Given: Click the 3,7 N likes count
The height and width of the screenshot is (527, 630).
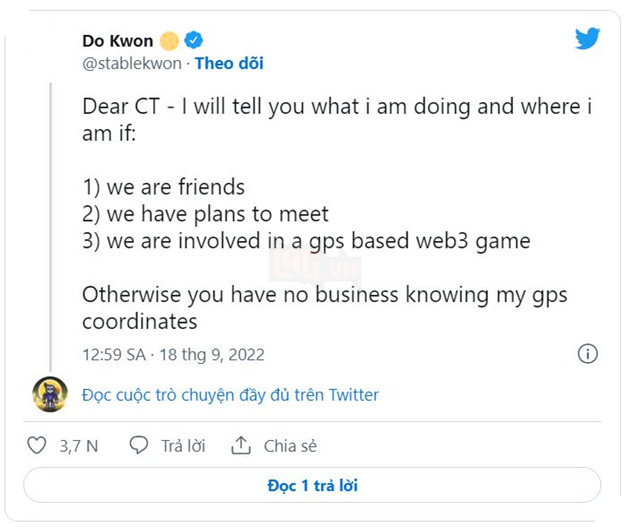Looking at the screenshot, I should [78, 446].
